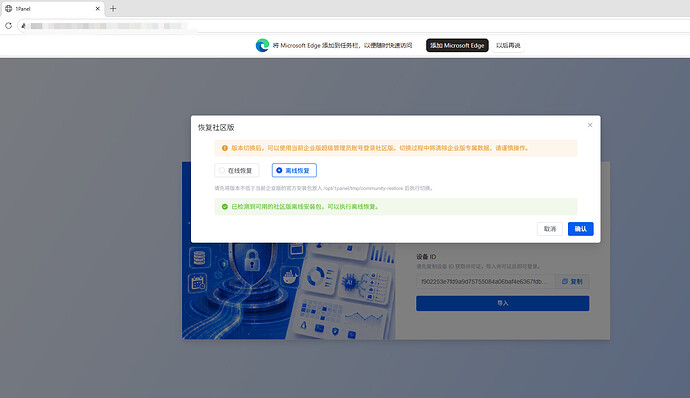The width and height of the screenshot is (690, 398).
Task: Click the 1Panel tab globe favicon
Action: [x=8, y=8]
